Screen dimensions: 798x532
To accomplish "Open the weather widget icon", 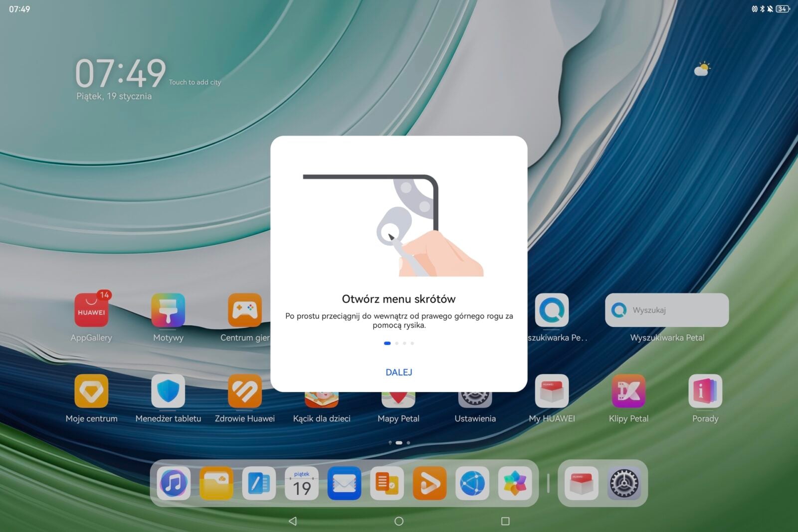I will click(x=702, y=69).
